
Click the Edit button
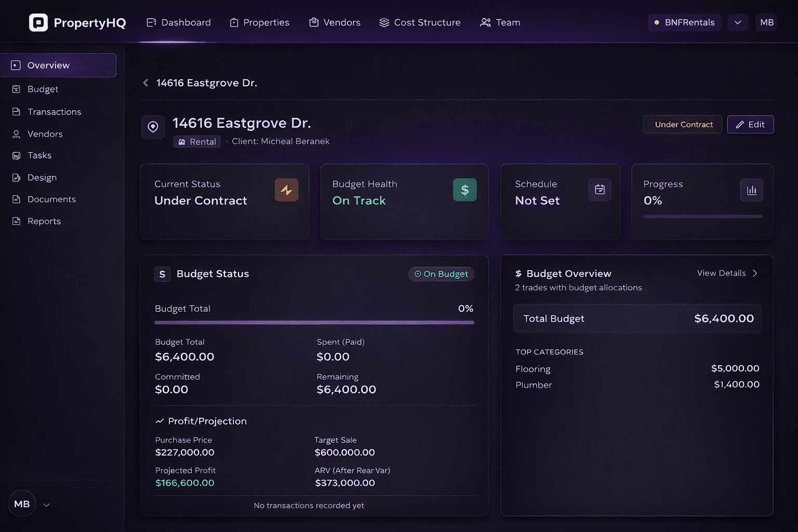(x=750, y=124)
